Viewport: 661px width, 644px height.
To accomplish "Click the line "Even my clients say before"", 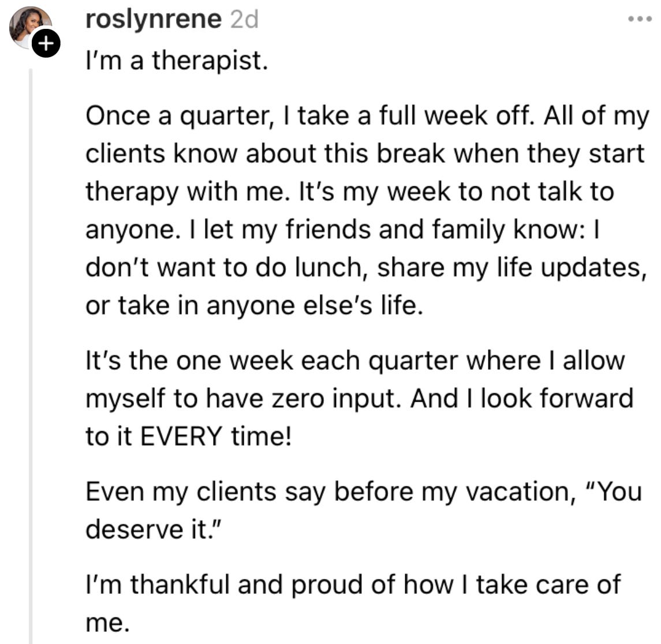I will (x=364, y=492).
